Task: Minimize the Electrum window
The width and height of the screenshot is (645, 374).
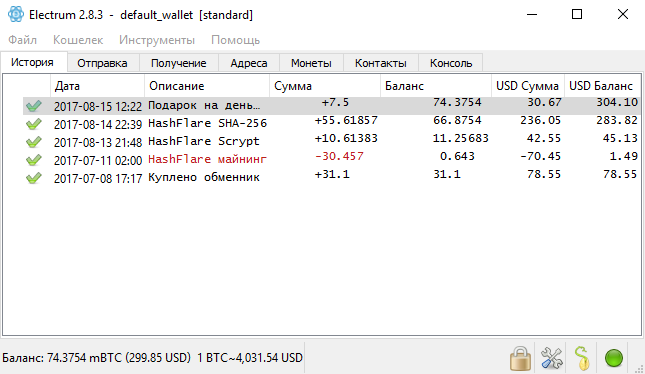Action: [532, 14]
